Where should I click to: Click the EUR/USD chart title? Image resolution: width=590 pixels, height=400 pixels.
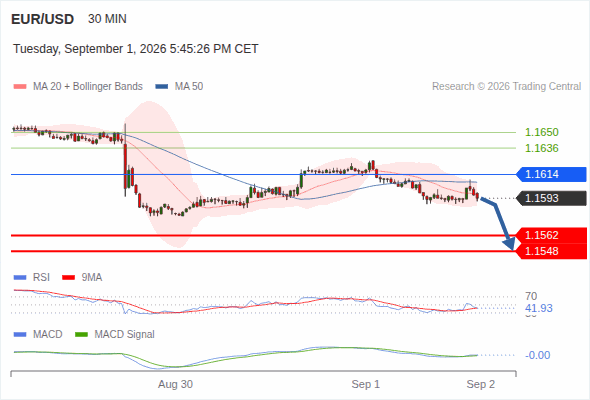coord(43,19)
